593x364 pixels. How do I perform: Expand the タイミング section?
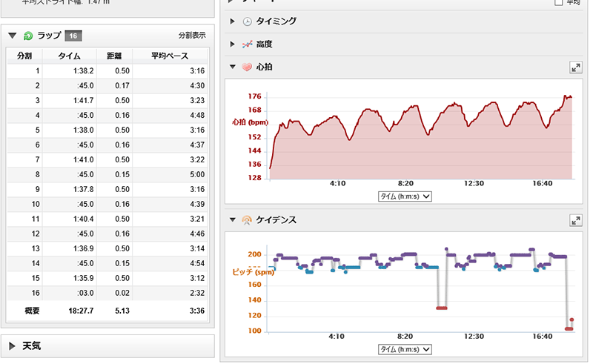click(x=233, y=21)
